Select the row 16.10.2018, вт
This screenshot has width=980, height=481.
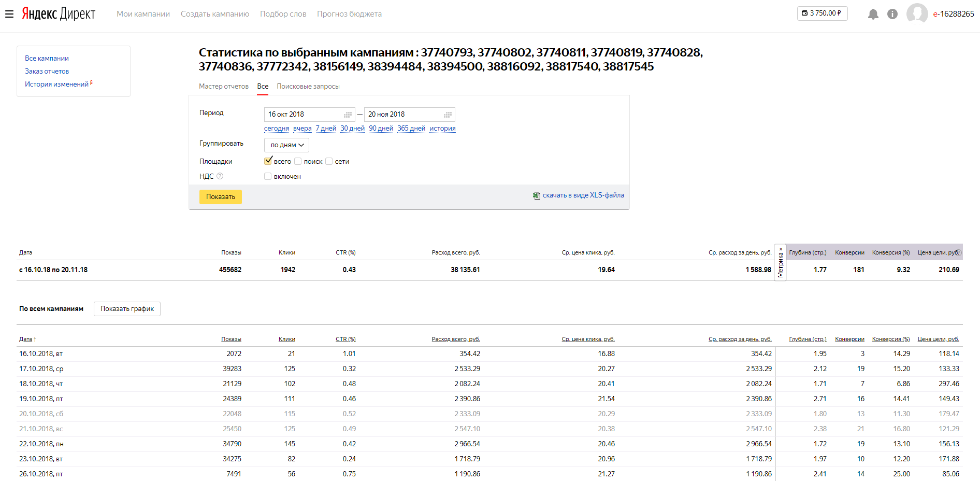489,354
